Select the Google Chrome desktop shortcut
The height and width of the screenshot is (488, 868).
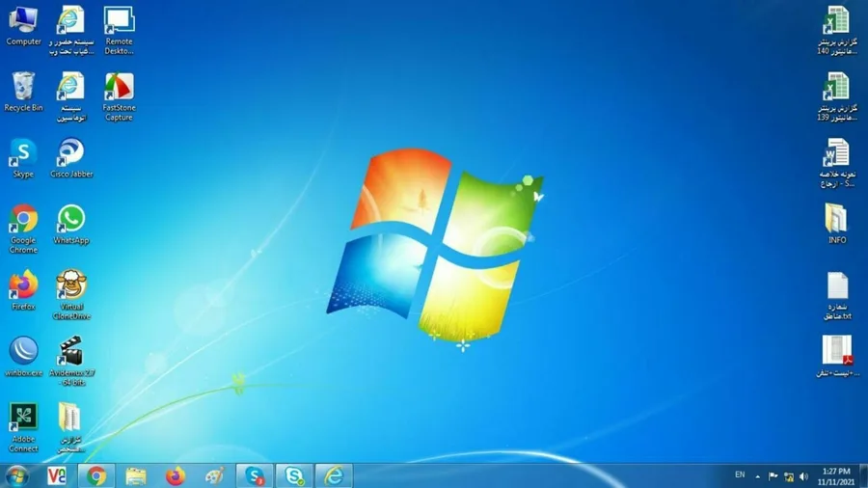[23, 229]
